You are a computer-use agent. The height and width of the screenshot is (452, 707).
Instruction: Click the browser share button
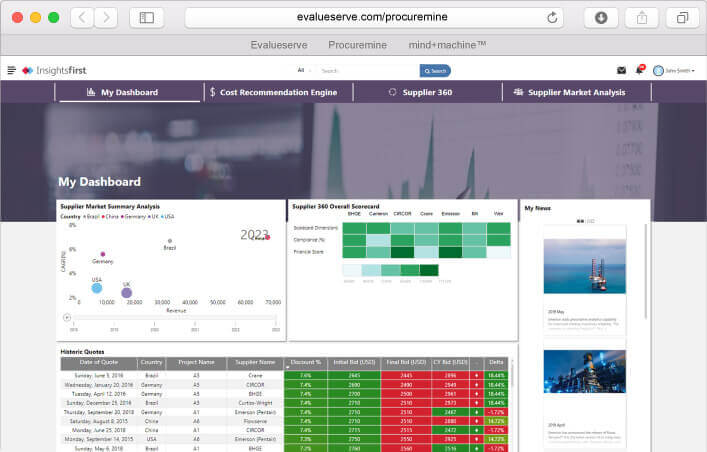point(642,18)
